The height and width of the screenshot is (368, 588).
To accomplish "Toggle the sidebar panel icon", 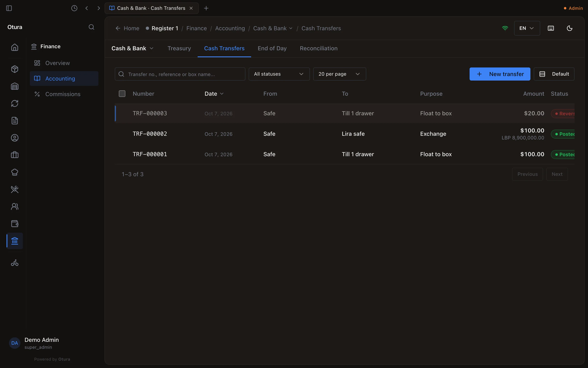I will pyautogui.click(x=9, y=8).
